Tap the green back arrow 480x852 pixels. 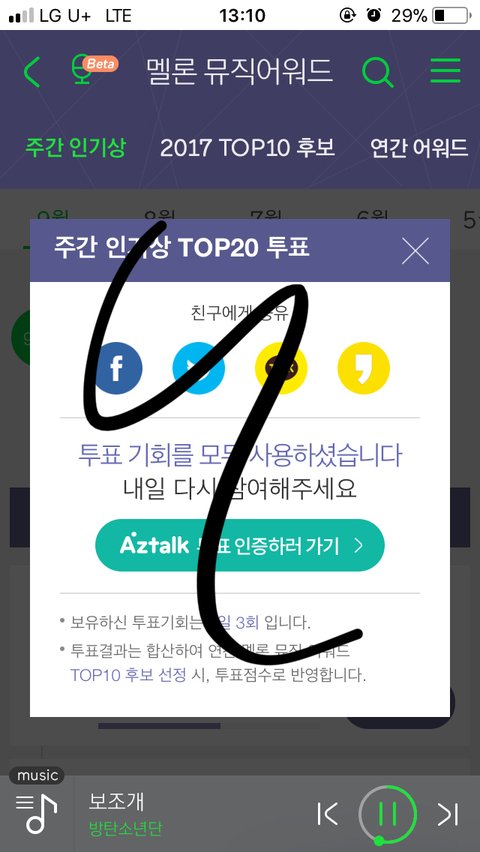tap(32, 71)
